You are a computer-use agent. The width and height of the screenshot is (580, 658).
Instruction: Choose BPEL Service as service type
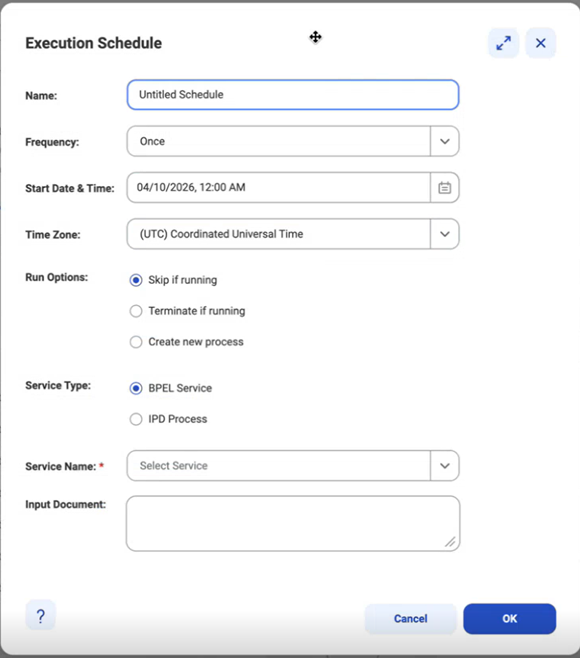click(136, 388)
